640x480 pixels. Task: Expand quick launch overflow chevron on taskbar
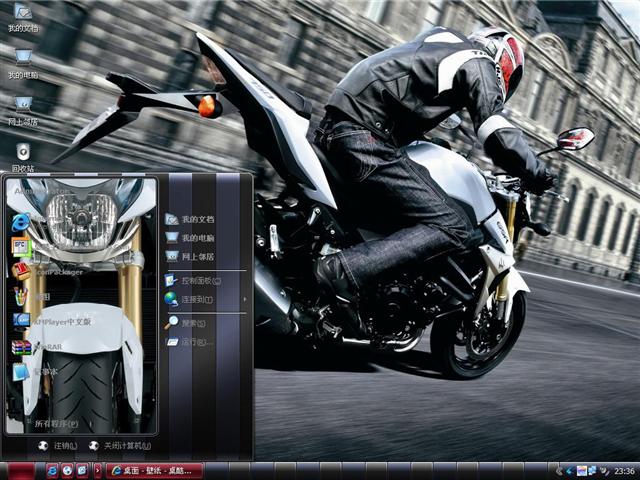click(97, 470)
